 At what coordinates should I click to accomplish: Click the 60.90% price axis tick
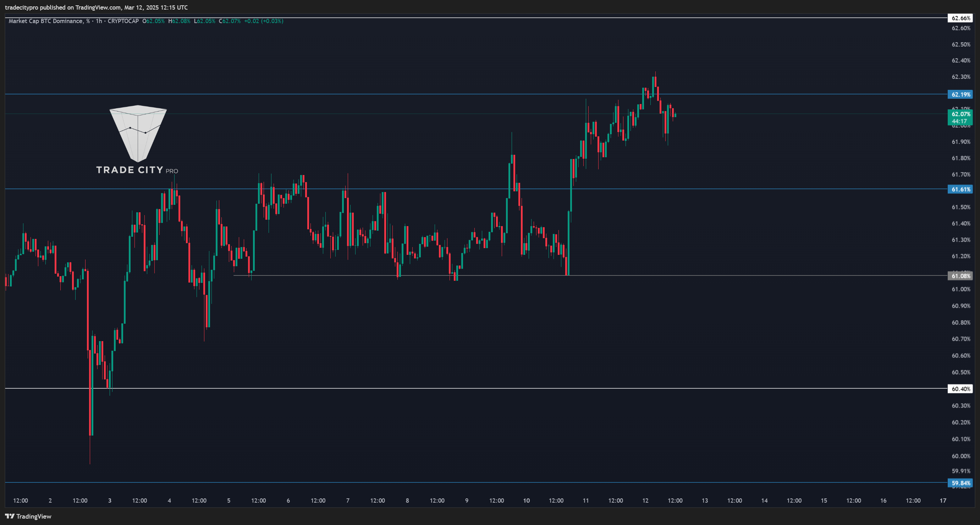(x=961, y=306)
